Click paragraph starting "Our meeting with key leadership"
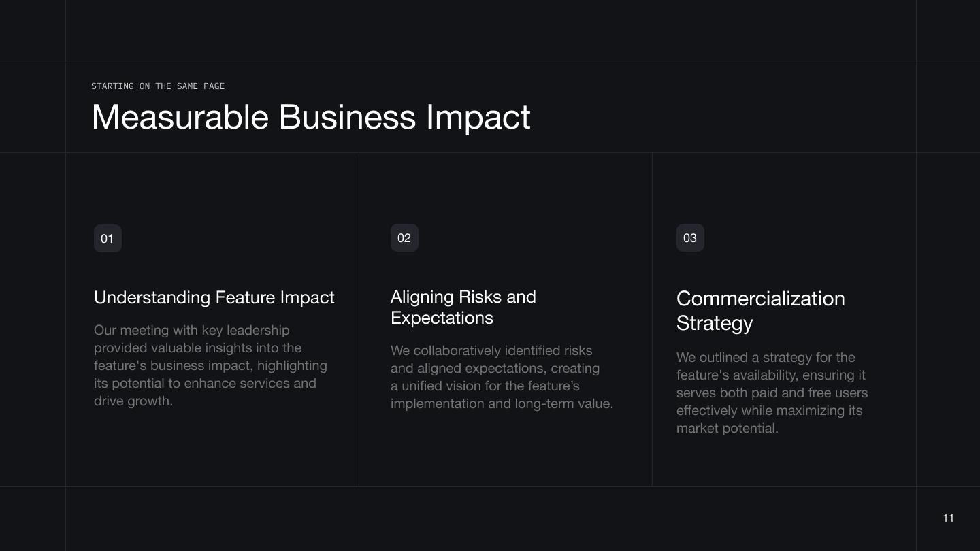Screen dimensions: 980x551 (210, 365)
